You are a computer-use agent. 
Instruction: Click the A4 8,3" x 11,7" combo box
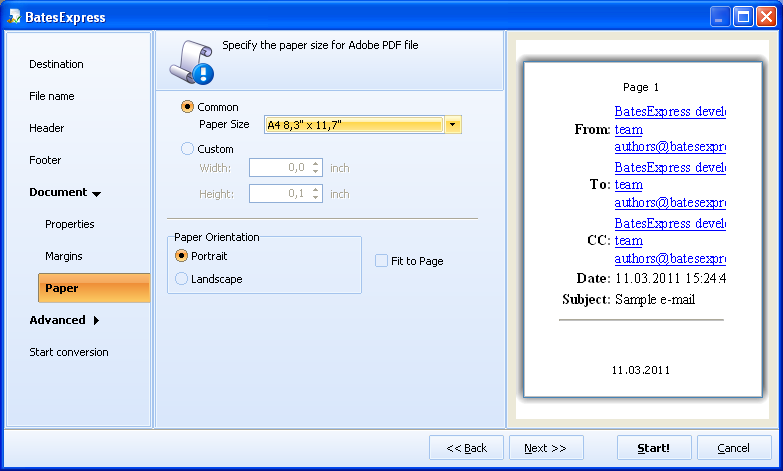pyautogui.click(x=363, y=124)
